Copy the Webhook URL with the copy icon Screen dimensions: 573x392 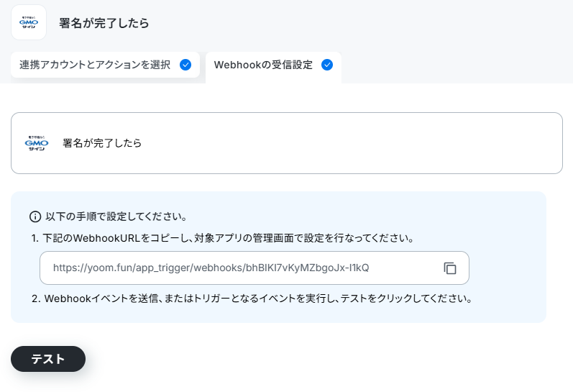coord(450,268)
